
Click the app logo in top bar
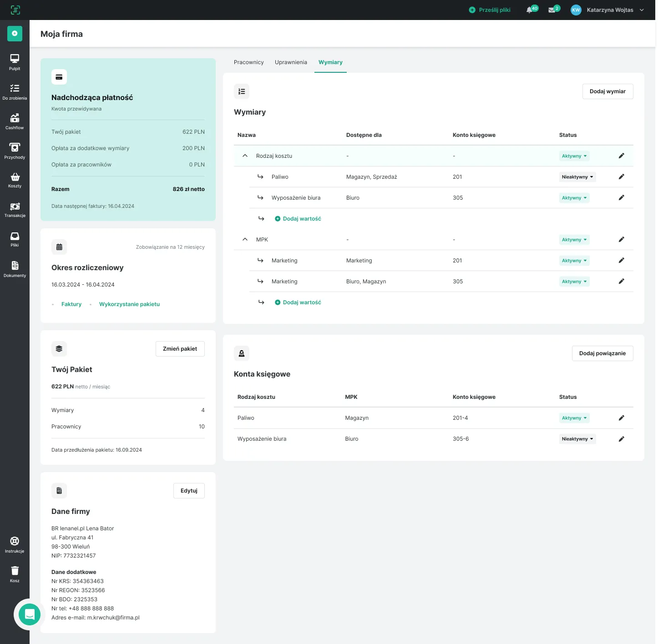point(15,10)
